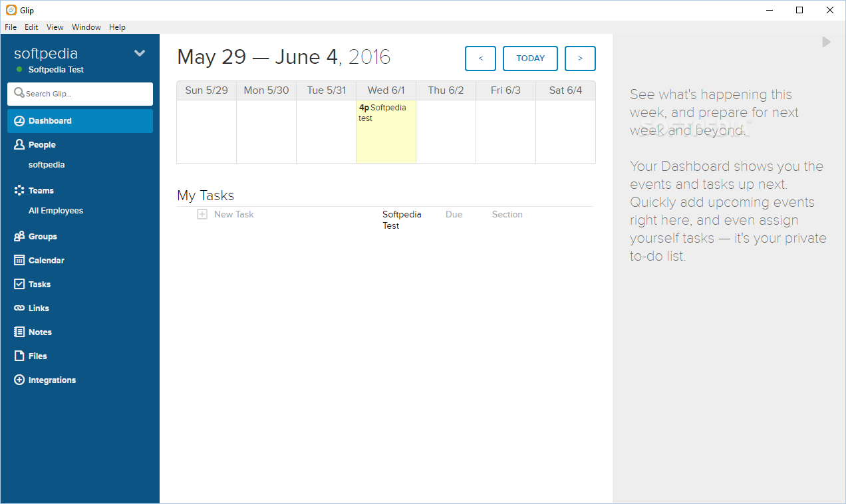Click the Glip app logo in title bar

[x=11, y=10]
